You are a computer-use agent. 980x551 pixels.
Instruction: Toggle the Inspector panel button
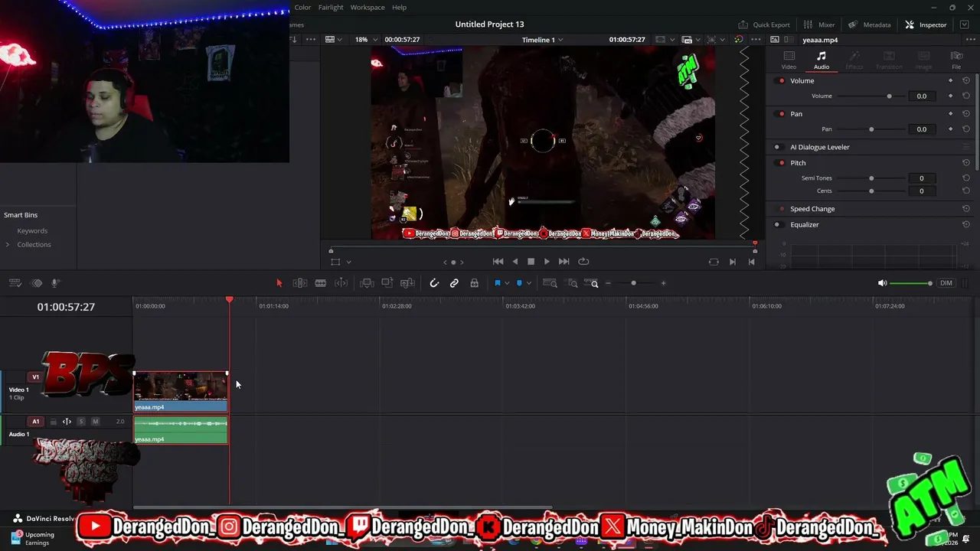tap(926, 24)
